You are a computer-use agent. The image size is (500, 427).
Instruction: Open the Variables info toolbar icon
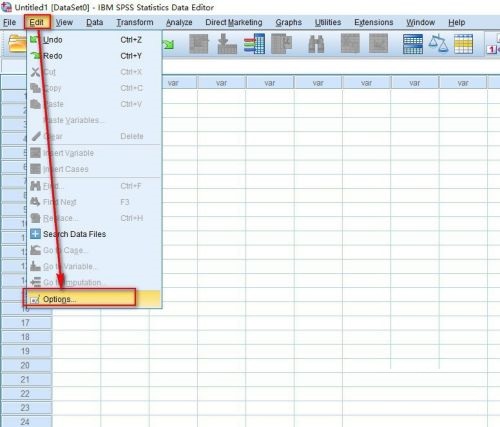(254, 44)
